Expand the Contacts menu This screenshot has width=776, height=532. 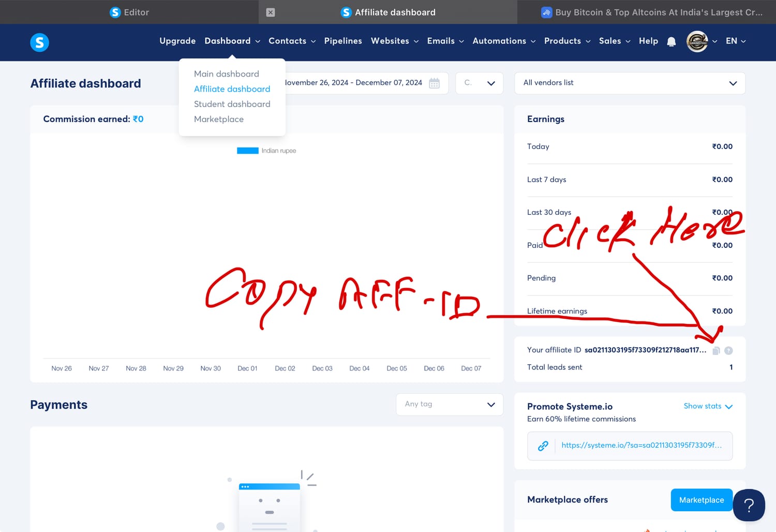(x=292, y=41)
